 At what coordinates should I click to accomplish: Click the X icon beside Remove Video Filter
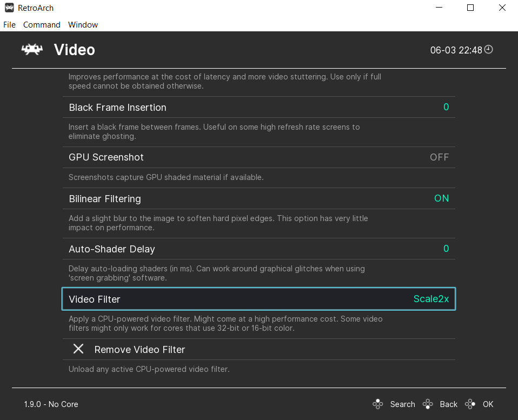[78, 349]
